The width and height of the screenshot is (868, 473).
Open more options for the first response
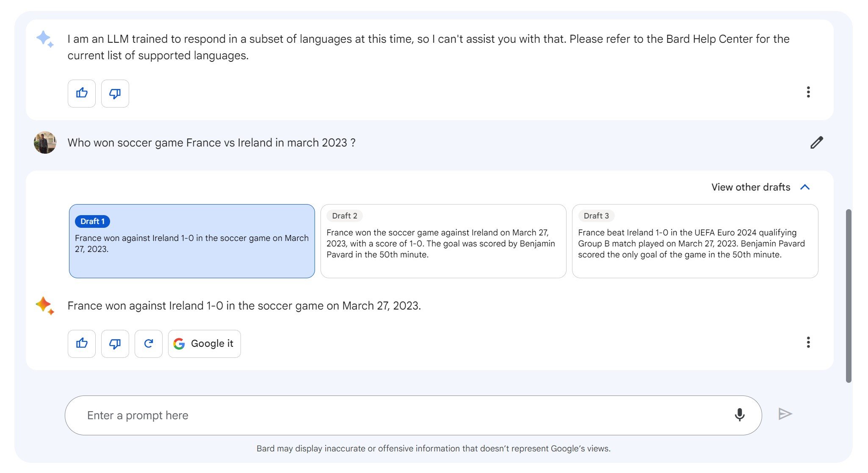808,92
